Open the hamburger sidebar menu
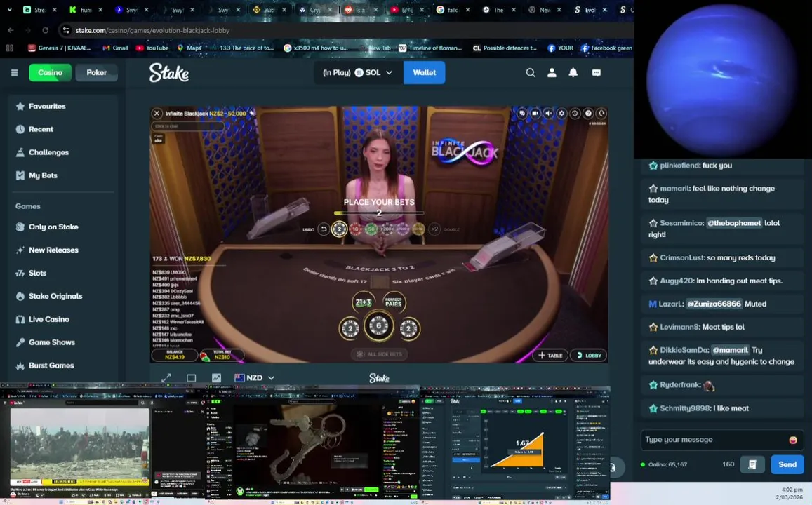Image resolution: width=812 pixels, height=505 pixels. pos(15,72)
